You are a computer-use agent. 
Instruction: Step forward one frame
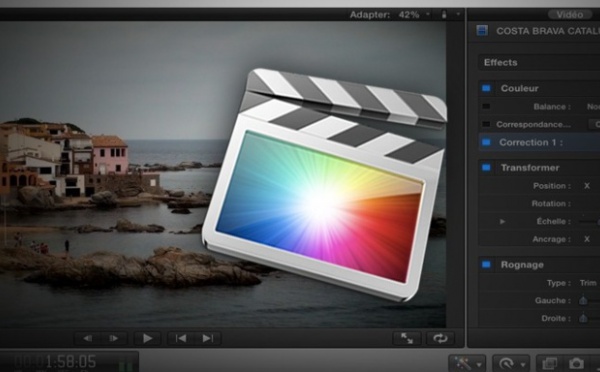point(114,338)
